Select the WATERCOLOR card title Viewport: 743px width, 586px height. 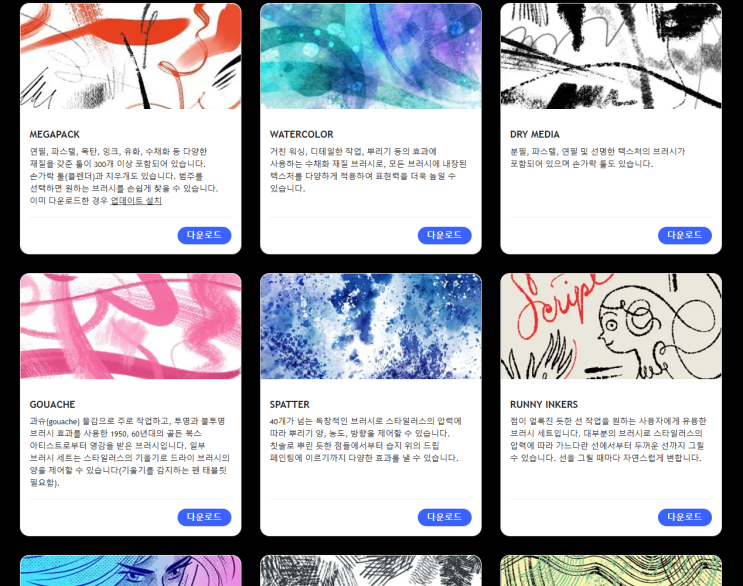tap(301, 135)
